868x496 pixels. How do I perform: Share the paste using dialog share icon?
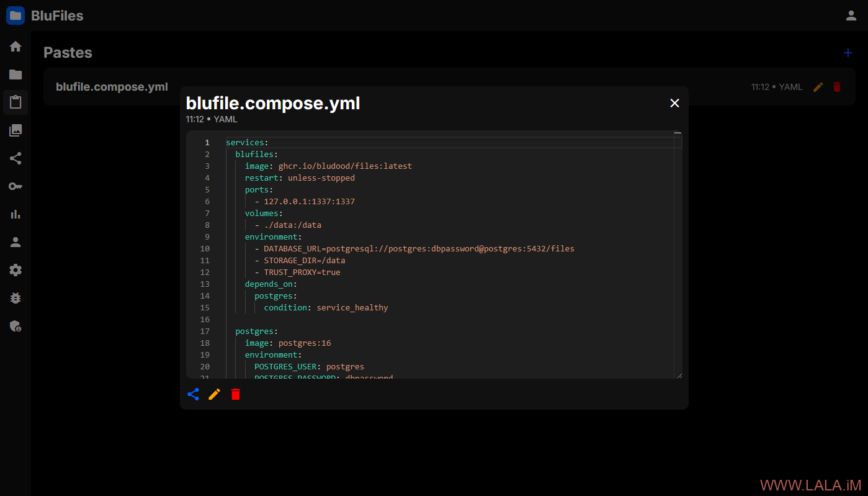[194, 394]
